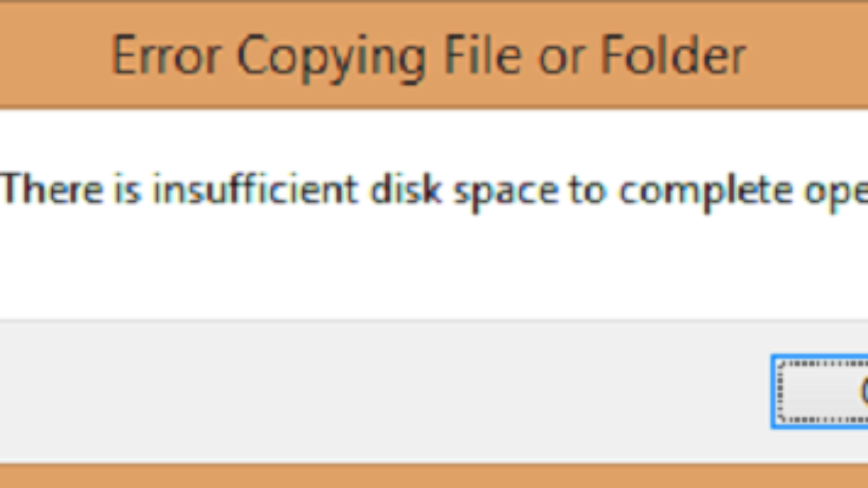Click the insufficient disk space message text

click(x=434, y=191)
